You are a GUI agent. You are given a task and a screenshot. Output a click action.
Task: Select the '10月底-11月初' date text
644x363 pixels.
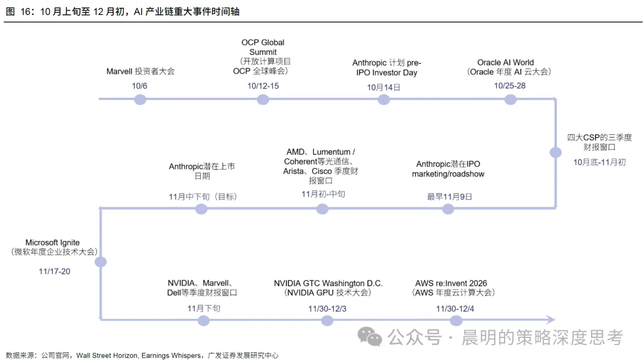(600, 162)
